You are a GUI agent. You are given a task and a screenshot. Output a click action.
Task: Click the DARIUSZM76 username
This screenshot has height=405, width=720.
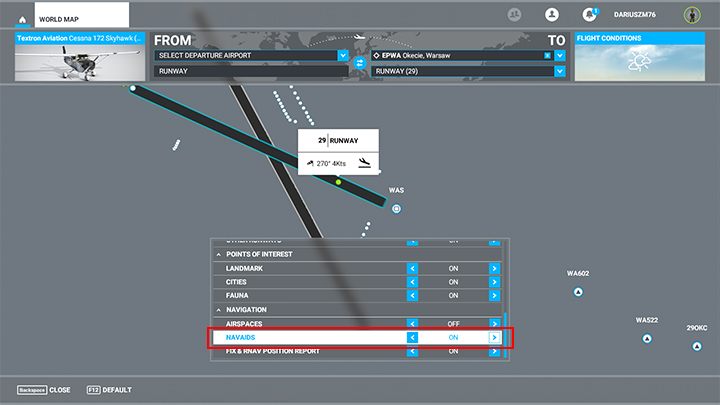pos(635,15)
